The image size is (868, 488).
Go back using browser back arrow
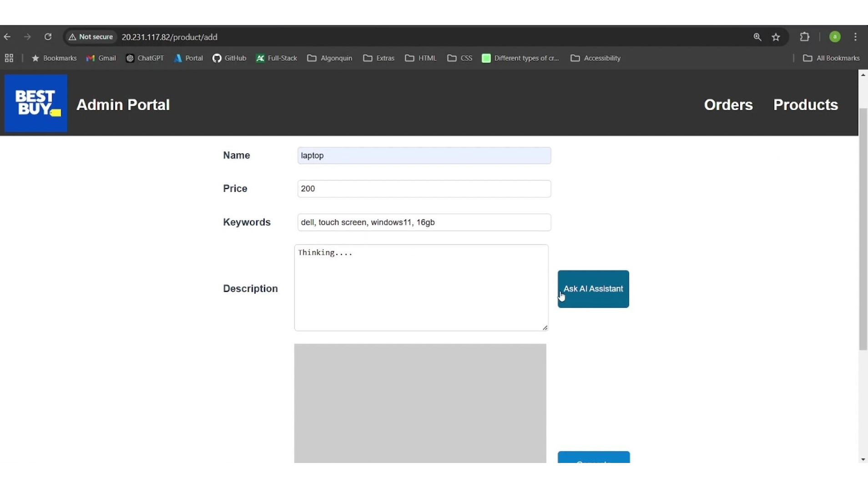(x=7, y=37)
